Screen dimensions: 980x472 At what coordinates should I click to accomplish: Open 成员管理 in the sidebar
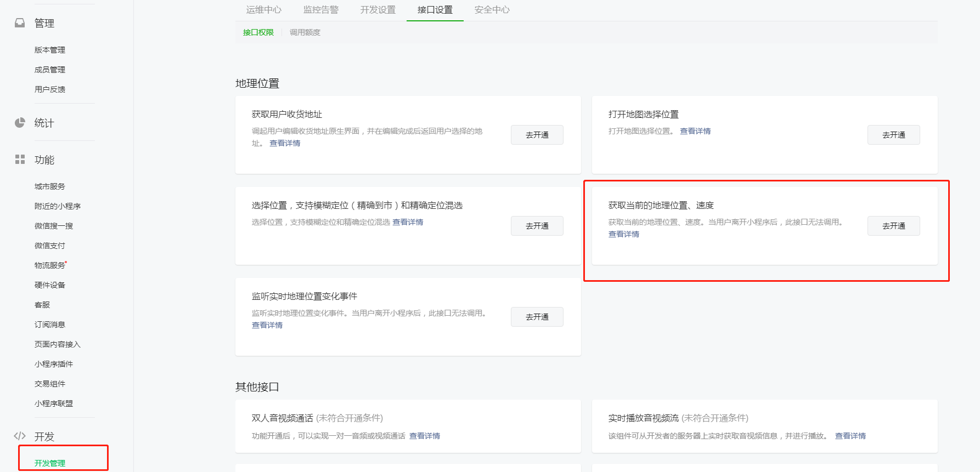coord(50,70)
